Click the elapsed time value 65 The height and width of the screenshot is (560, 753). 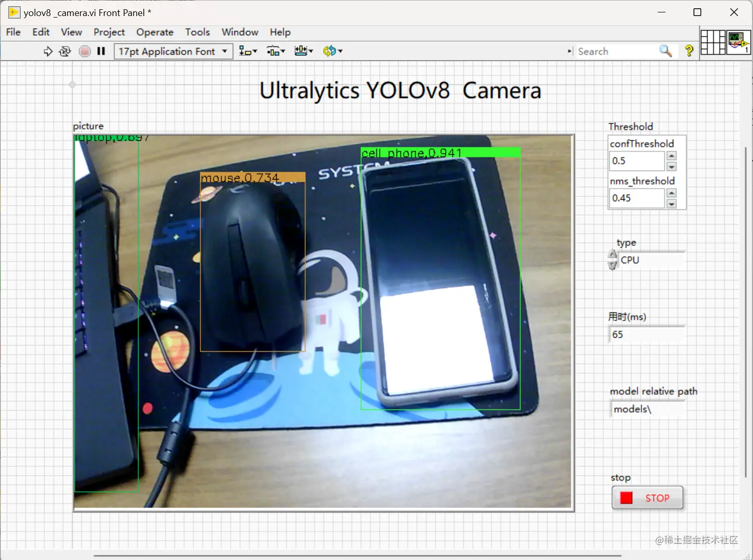[646, 335]
